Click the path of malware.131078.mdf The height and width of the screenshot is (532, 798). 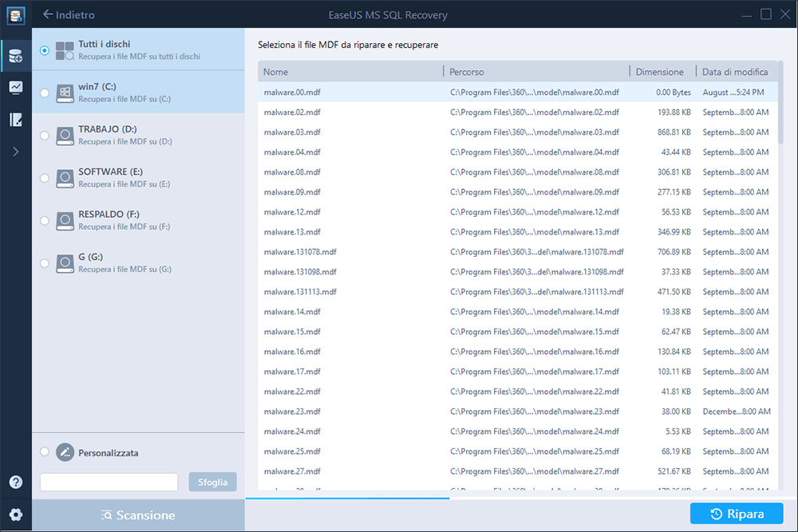coord(537,252)
